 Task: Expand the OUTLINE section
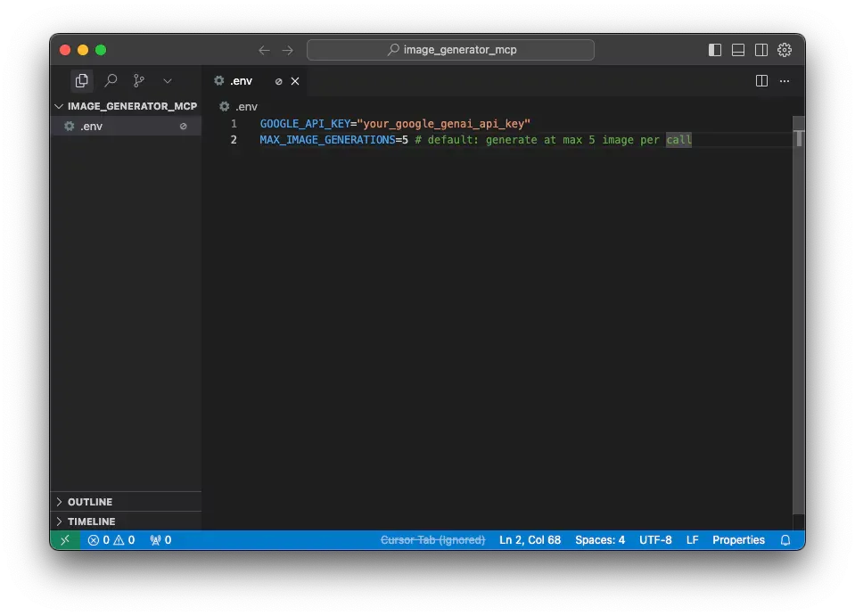126,502
